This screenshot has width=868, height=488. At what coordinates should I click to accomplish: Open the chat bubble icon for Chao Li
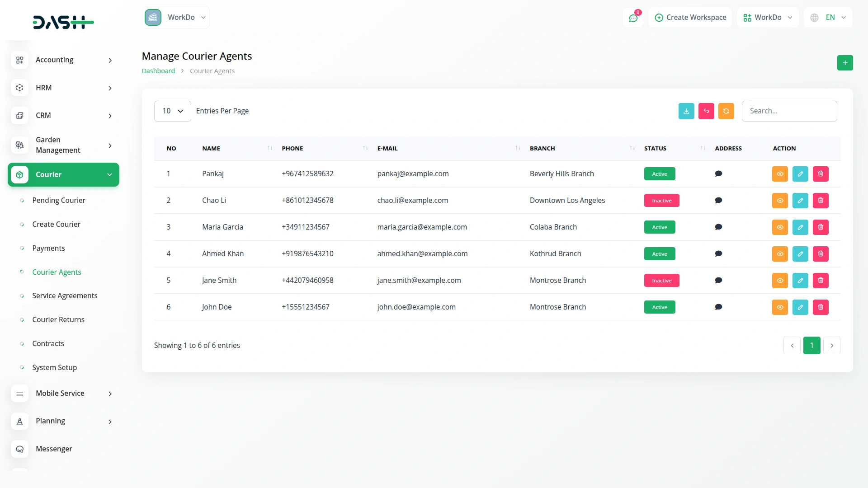[x=718, y=200]
